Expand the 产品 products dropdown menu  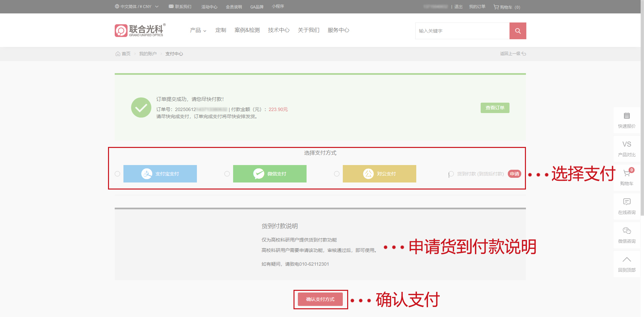(198, 30)
